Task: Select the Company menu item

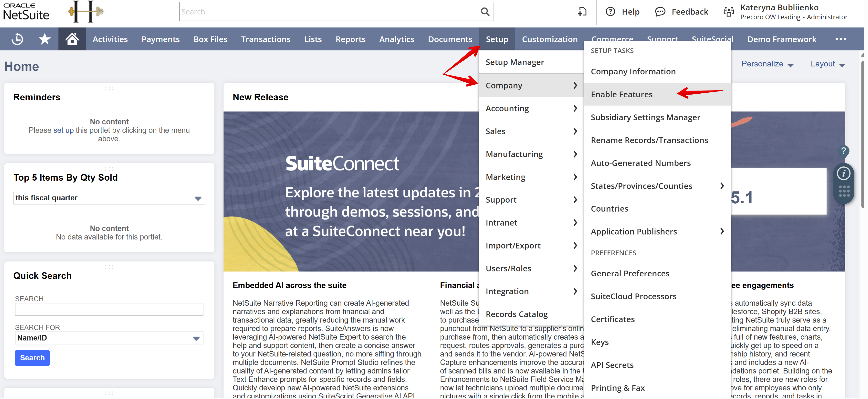Action: [x=531, y=85]
